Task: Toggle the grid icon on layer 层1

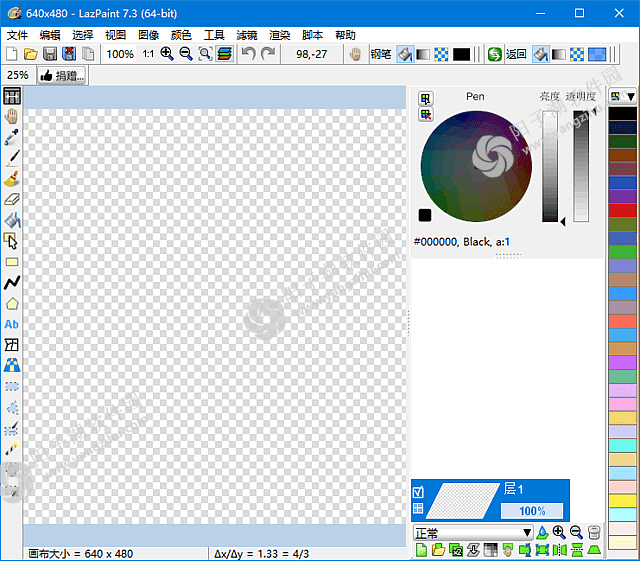Action: click(418, 509)
